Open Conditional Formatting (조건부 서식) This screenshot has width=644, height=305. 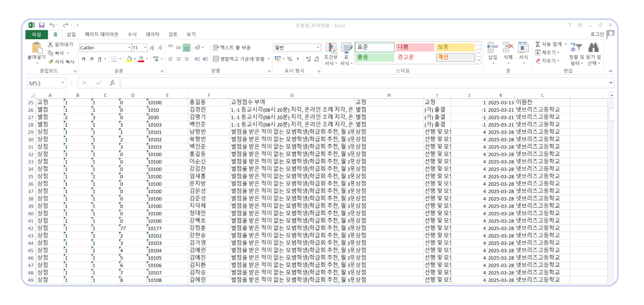click(331, 54)
